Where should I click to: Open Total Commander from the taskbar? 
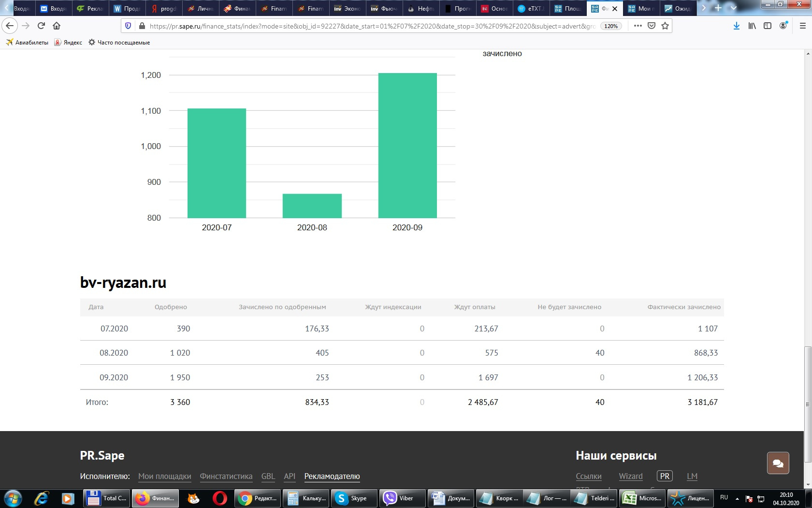click(x=107, y=498)
